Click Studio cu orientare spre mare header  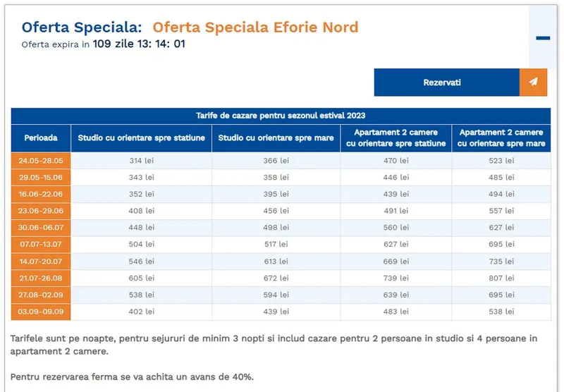coord(276,138)
